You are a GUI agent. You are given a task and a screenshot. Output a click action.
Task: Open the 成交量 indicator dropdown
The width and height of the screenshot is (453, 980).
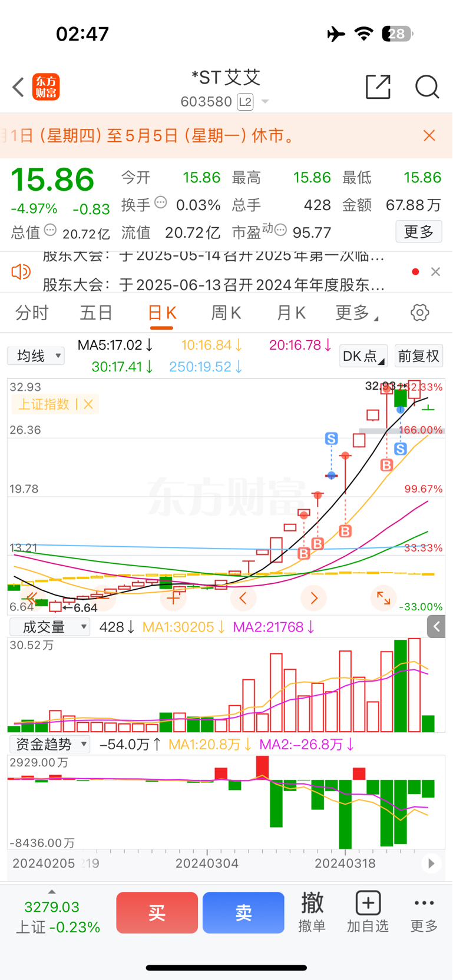(50, 627)
